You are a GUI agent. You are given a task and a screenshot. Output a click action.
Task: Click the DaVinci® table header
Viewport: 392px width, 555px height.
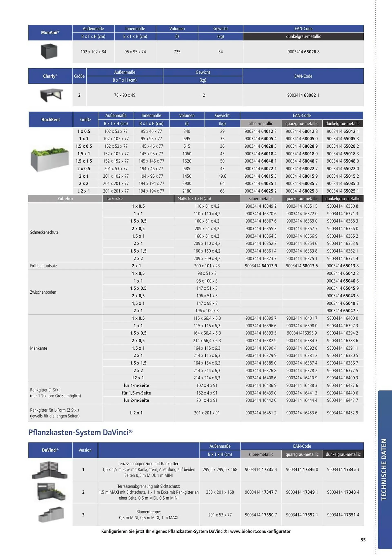(50, 450)
